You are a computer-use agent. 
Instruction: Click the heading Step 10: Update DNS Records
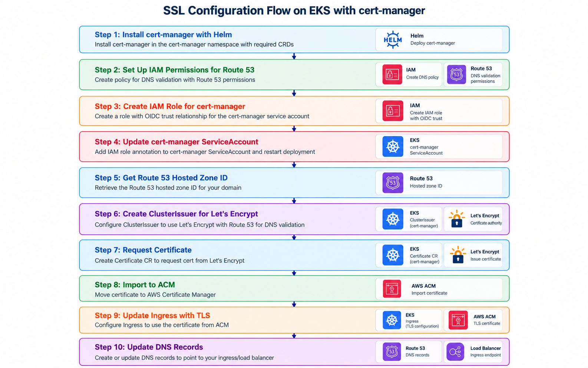[149, 347]
